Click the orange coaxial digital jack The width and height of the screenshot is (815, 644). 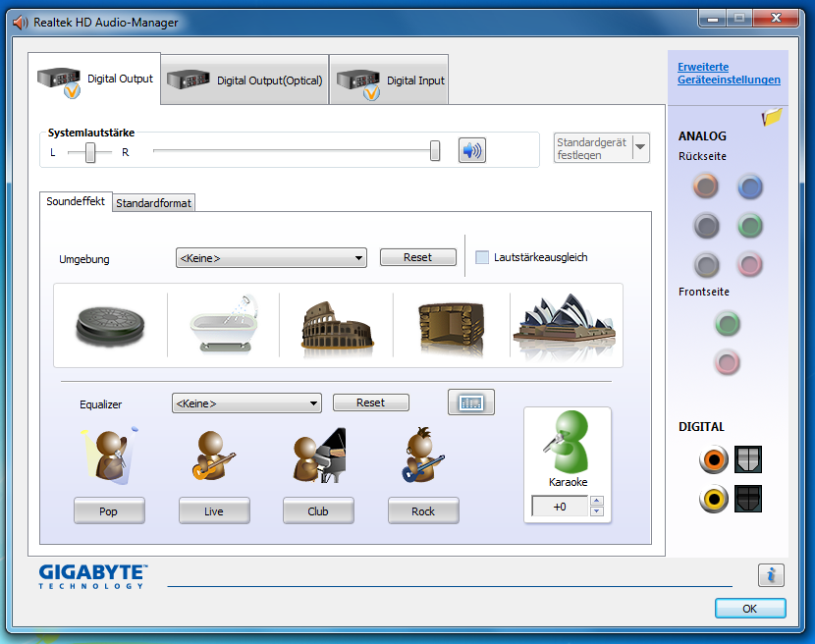[713, 459]
